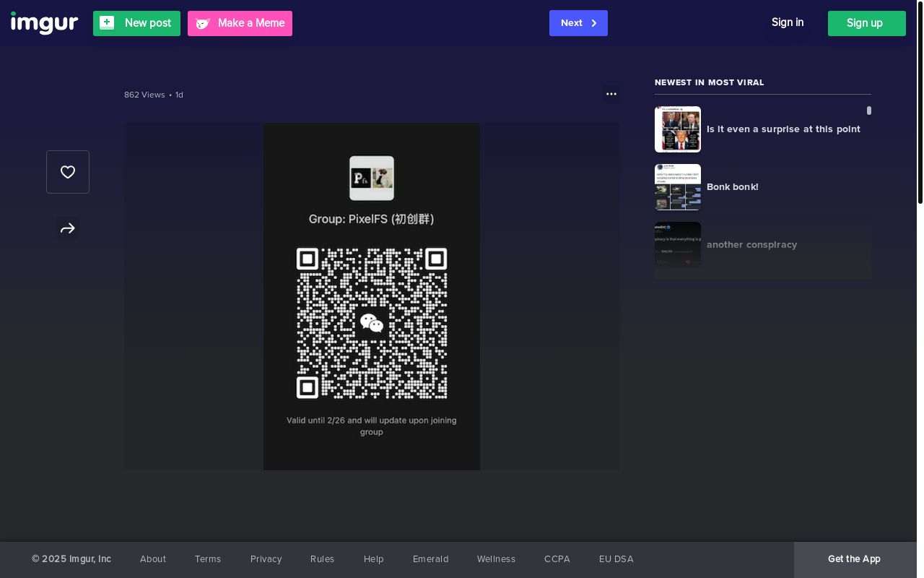Favorite the post with the heart icon
924x578 pixels.
click(x=68, y=172)
